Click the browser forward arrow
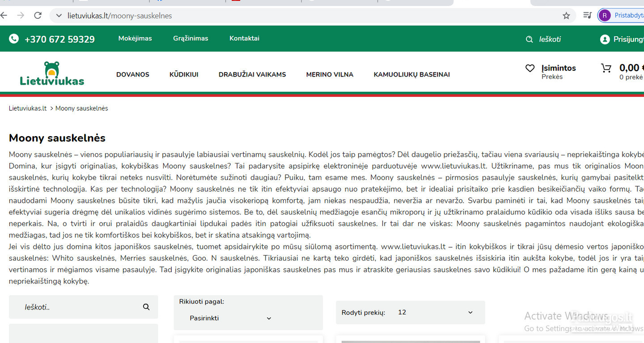Image resolution: width=644 pixels, height=343 pixels. point(21,16)
